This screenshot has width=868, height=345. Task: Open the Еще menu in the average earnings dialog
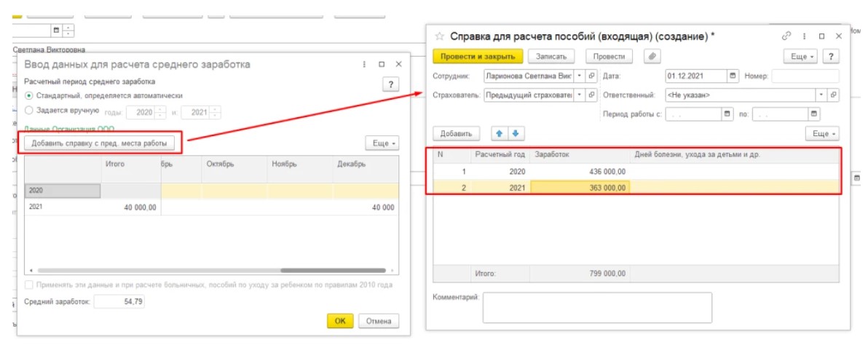click(x=382, y=143)
